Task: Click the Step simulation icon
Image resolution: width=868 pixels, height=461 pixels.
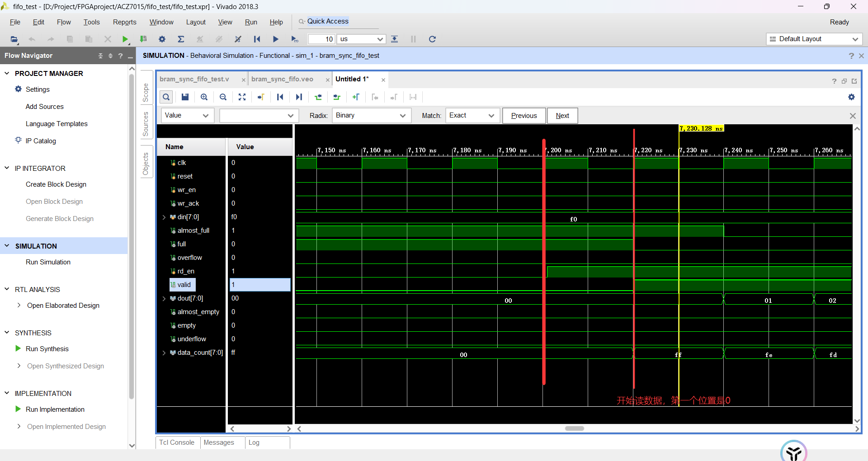Action: coord(394,39)
